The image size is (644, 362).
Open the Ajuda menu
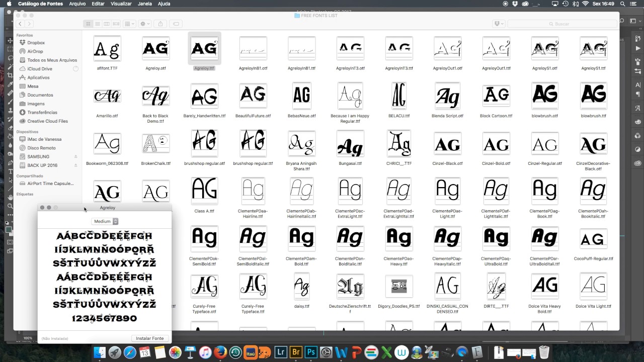point(164,4)
